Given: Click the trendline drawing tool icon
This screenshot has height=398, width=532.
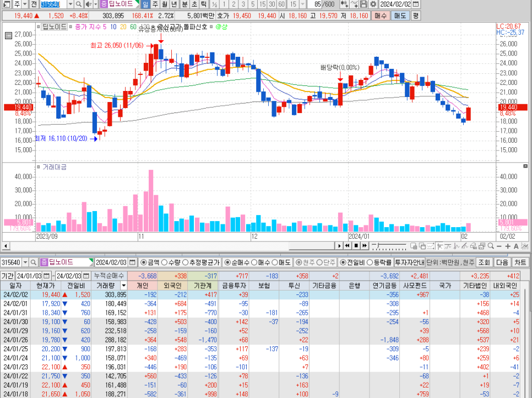Looking at the screenshot, I should coord(465,246).
